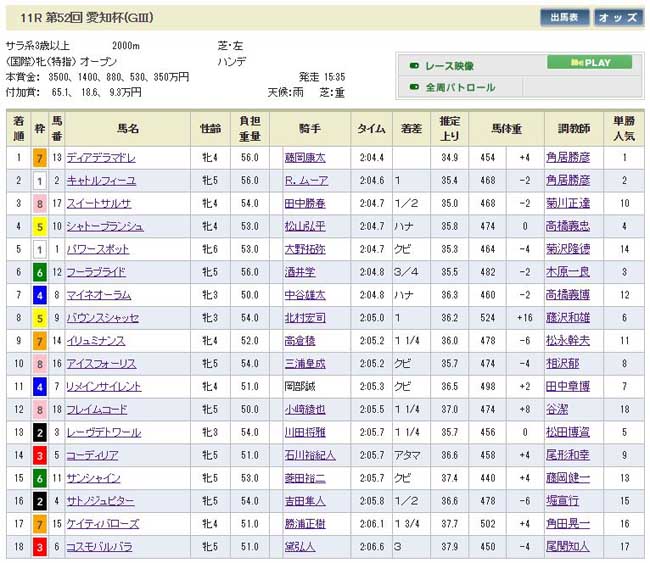Click white frame 1 icon for キャトルフィーユ
The image size is (650, 563).
coord(39,181)
